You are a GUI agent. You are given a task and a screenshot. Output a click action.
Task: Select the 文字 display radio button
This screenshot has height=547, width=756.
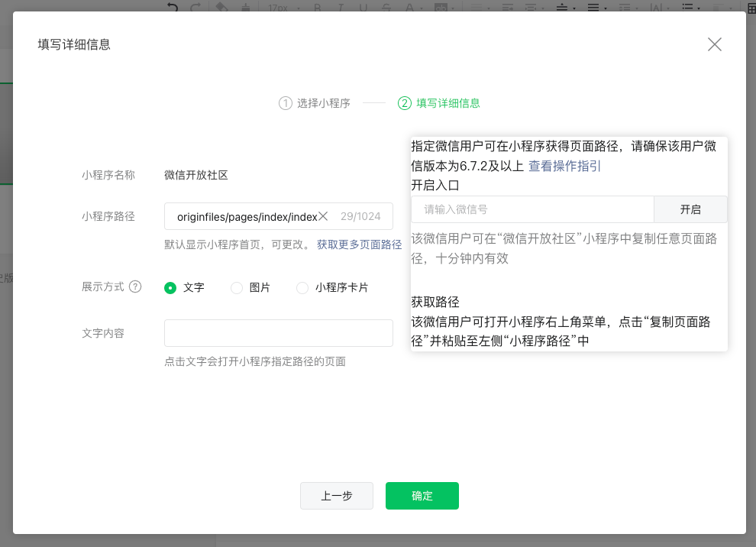pos(170,287)
